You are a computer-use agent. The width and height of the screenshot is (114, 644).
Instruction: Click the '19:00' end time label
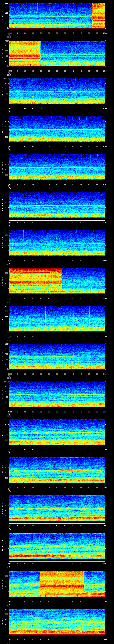click(105, 184)
